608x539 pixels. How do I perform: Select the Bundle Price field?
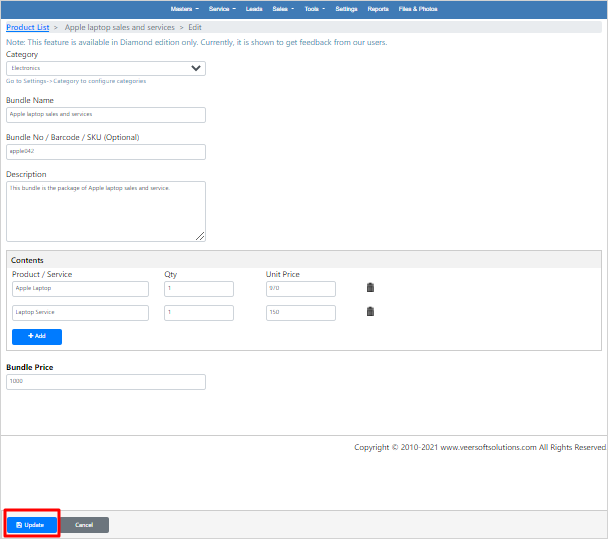click(x=106, y=382)
